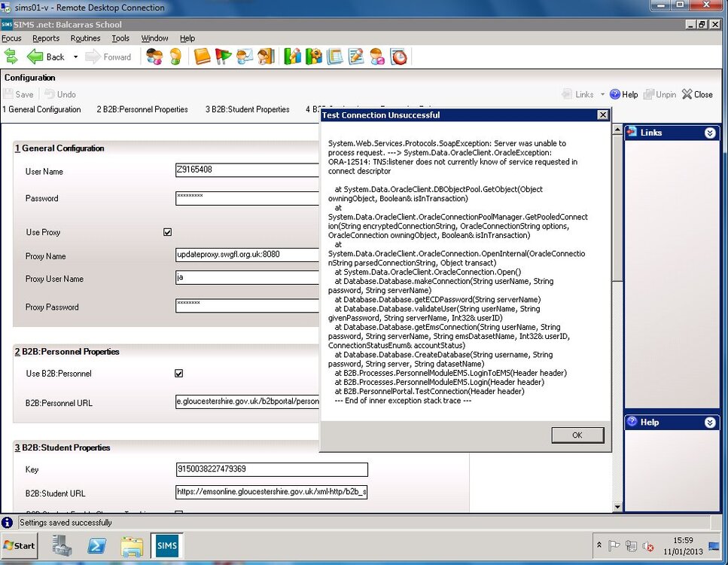728x565 pixels.
Task: Open the Help menu in menu bar
Action: 187,38
